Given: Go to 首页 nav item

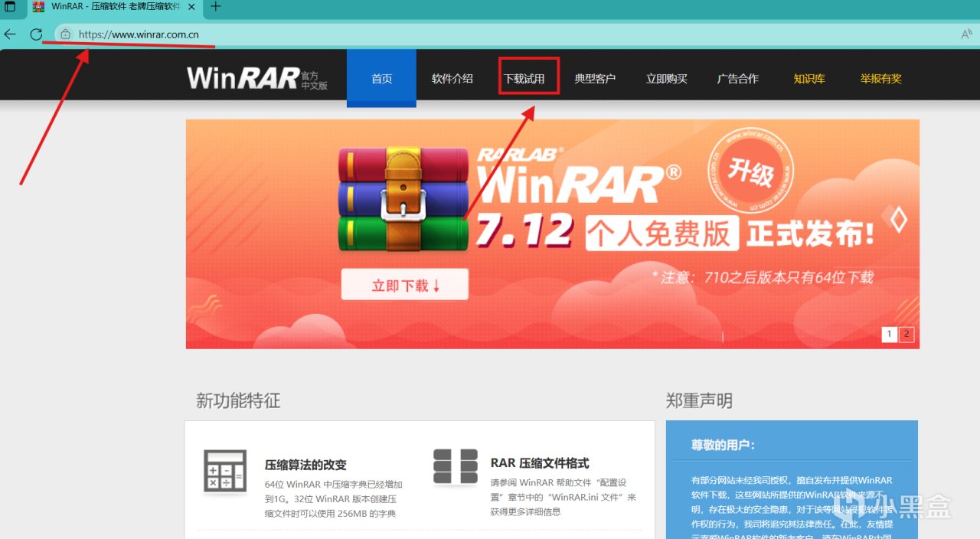Looking at the screenshot, I should tap(381, 78).
